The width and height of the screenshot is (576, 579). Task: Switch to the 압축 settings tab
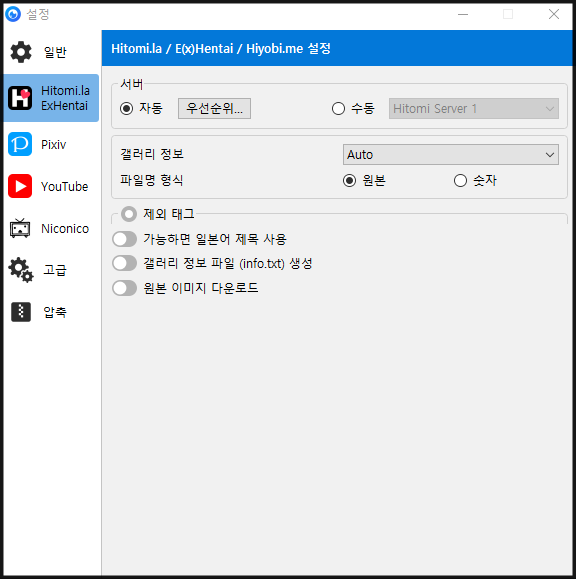click(51, 312)
